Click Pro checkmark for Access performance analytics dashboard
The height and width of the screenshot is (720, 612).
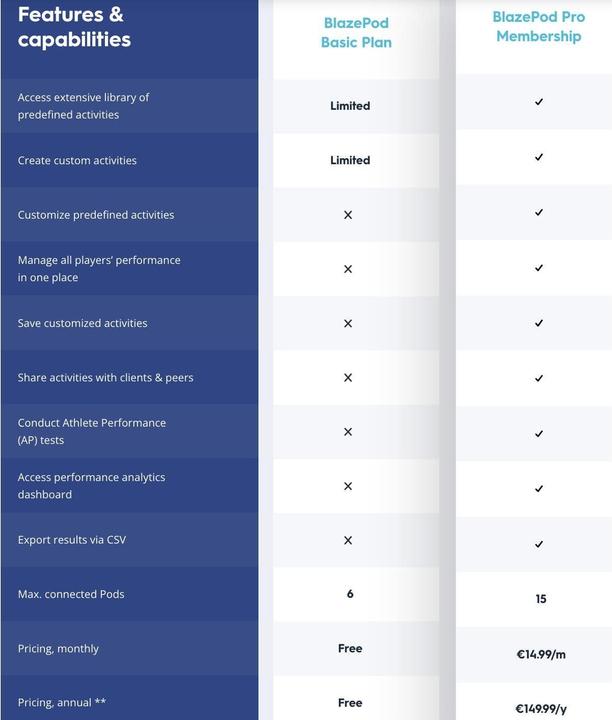(539, 489)
